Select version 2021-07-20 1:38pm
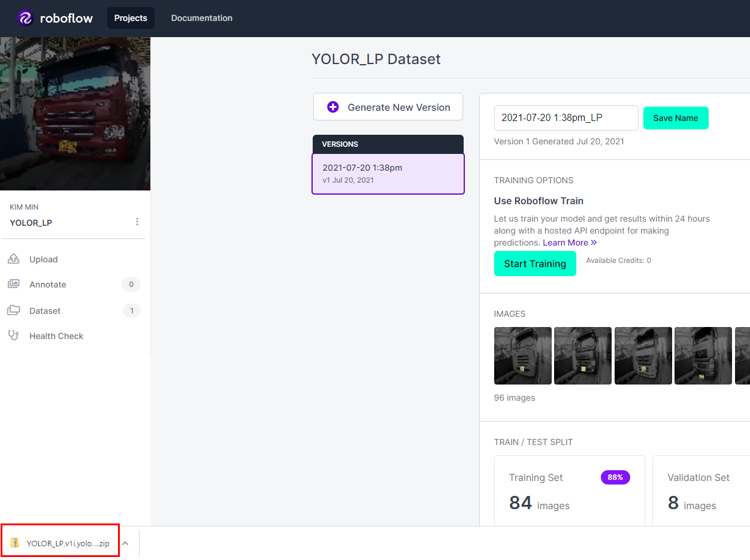750x560 pixels. [x=388, y=174]
